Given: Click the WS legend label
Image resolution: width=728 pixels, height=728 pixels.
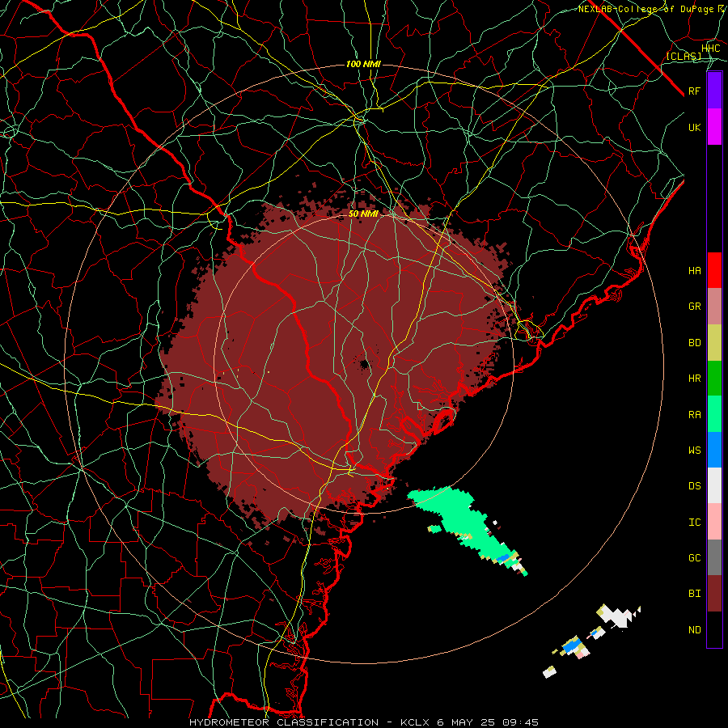Looking at the screenshot, I should pyautogui.click(x=695, y=451).
